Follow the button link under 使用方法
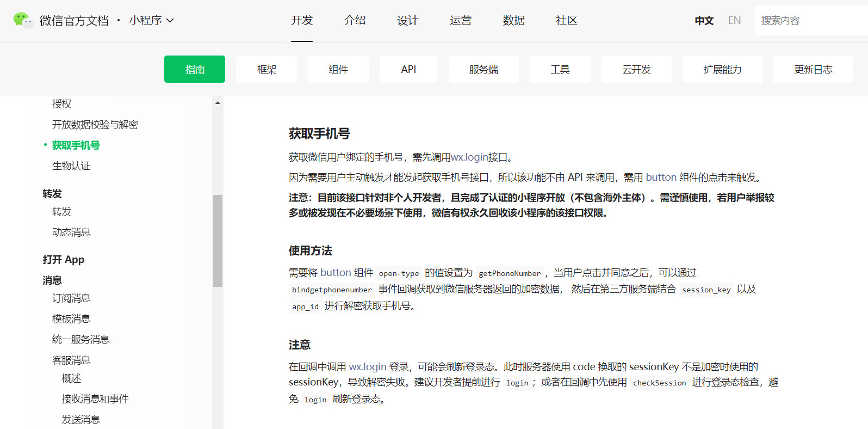This screenshot has width=868, height=429. [336, 273]
